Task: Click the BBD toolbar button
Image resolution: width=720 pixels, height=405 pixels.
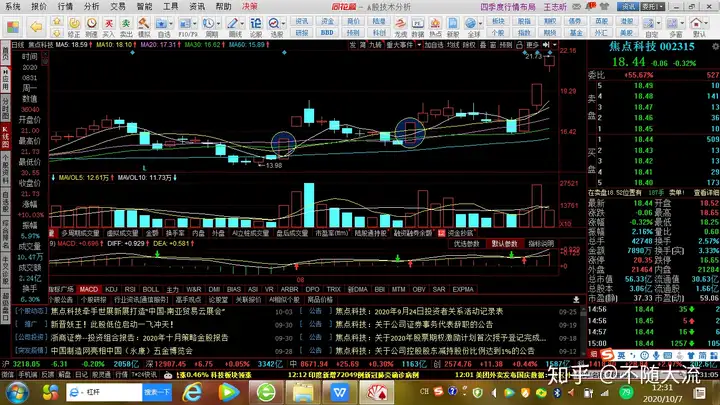Action: click(x=327, y=33)
